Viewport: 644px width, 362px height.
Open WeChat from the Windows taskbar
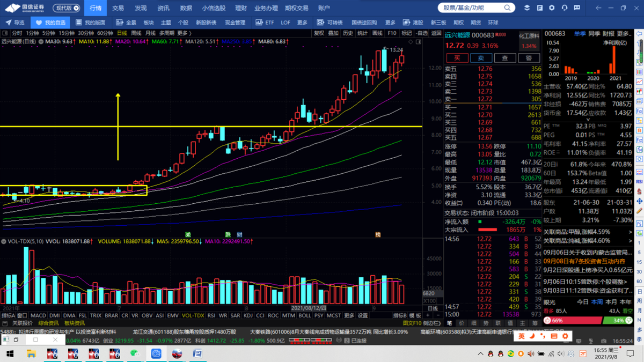[x=135, y=354]
